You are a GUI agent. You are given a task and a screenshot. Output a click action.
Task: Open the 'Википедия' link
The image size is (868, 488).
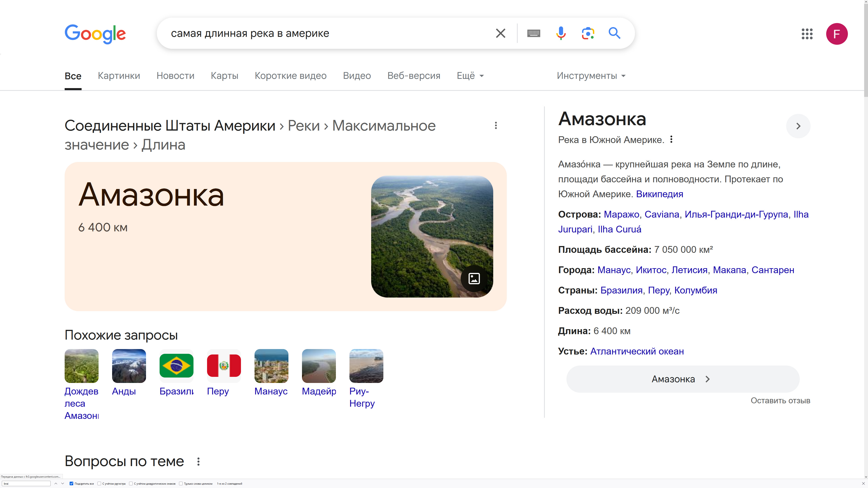click(659, 194)
